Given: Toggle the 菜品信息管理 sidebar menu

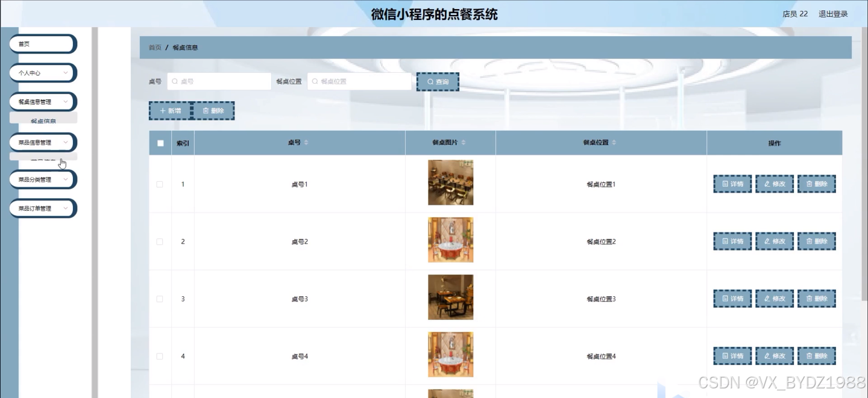Looking at the screenshot, I should tap(43, 143).
